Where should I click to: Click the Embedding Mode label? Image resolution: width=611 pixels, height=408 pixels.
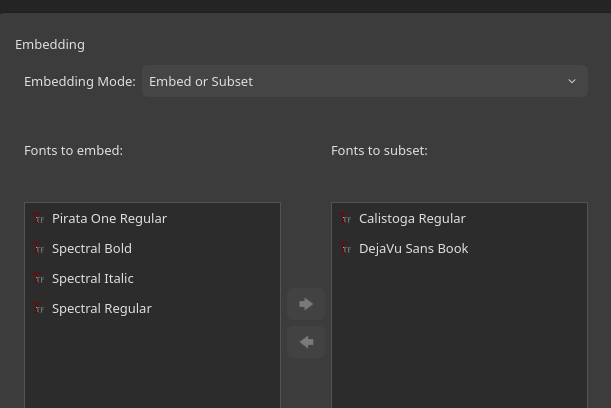coord(80,81)
